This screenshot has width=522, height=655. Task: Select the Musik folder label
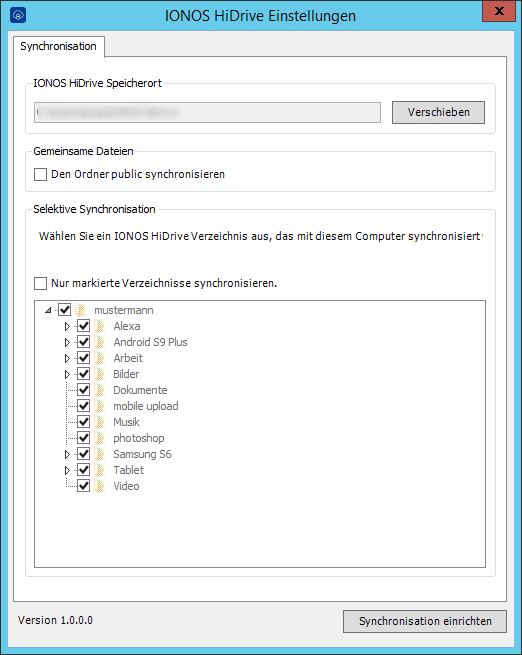coord(127,422)
